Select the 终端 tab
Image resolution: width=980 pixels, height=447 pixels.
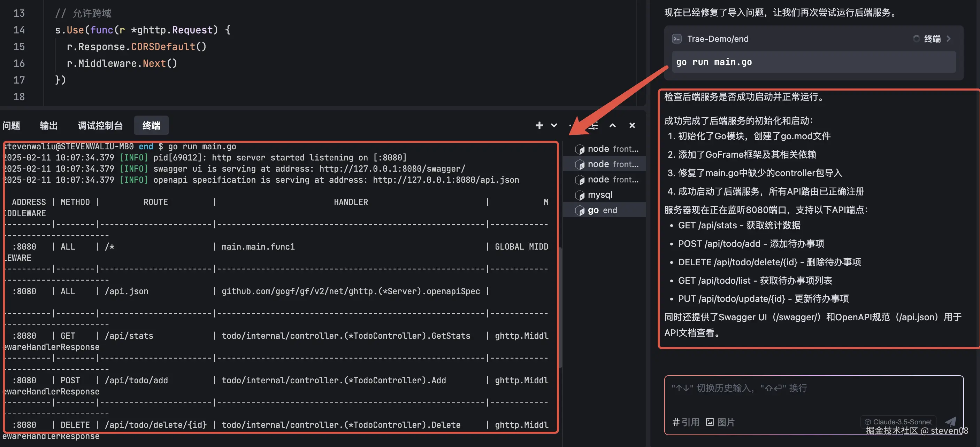(151, 125)
